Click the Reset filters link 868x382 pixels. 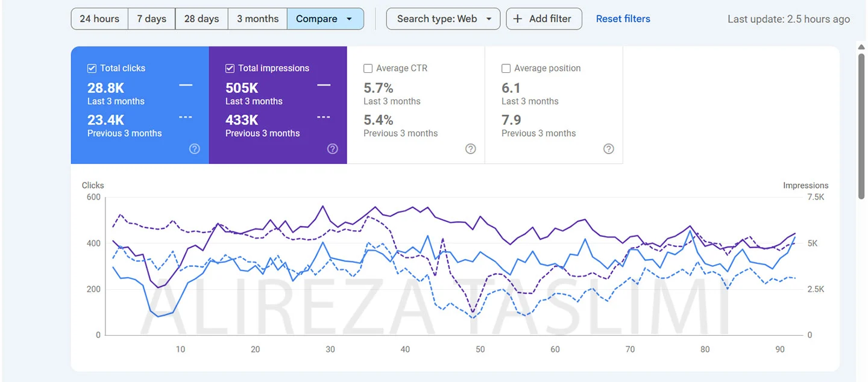[623, 19]
